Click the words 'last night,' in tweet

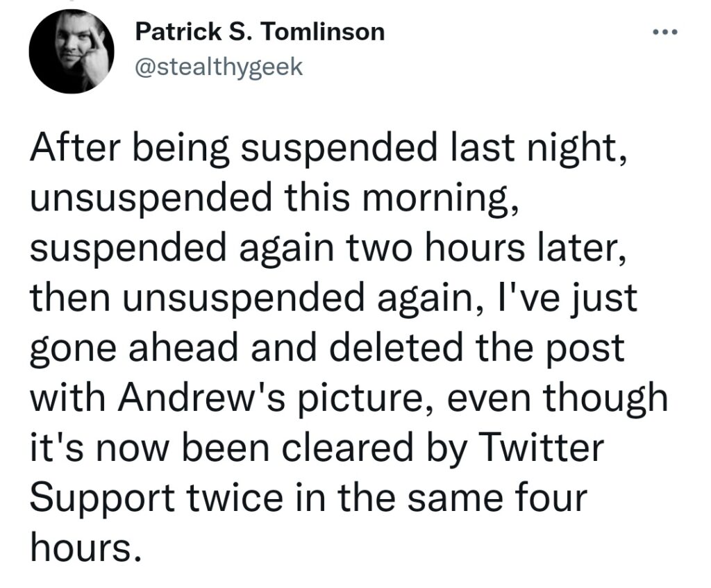539,148
